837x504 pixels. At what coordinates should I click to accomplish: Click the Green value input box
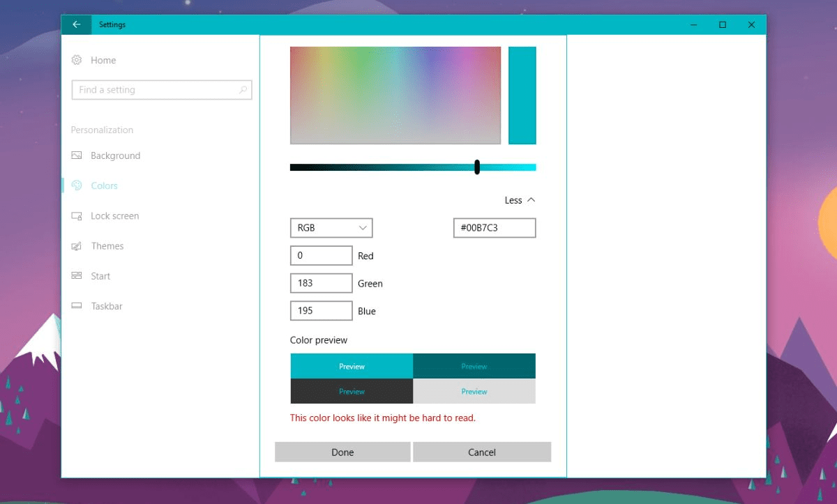[x=321, y=282]
